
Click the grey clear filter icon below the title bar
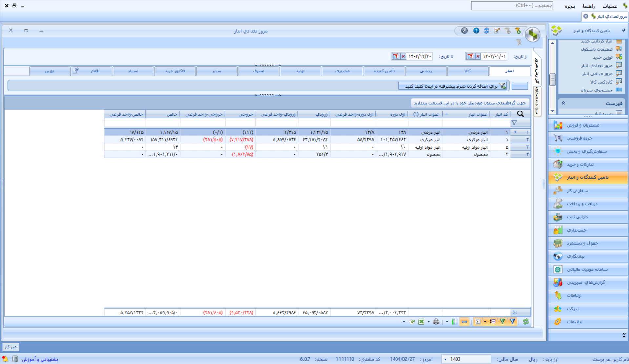pyautogui.click(x=519, y=42)
